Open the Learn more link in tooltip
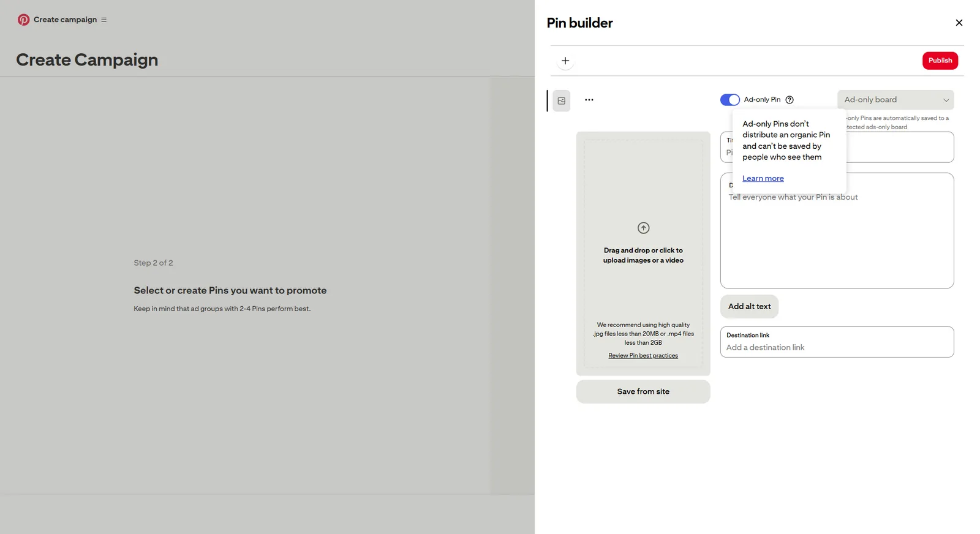980x534 pixels. point(763,178)
